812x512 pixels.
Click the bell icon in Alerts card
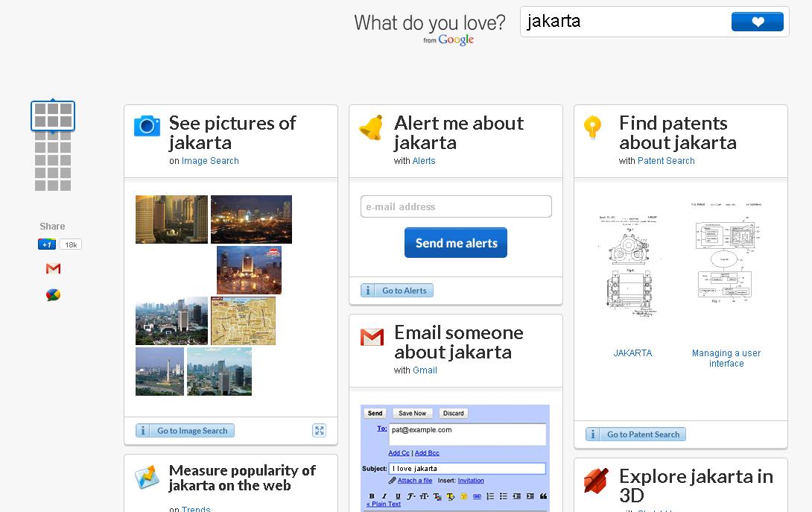click(x=371, y=127)
